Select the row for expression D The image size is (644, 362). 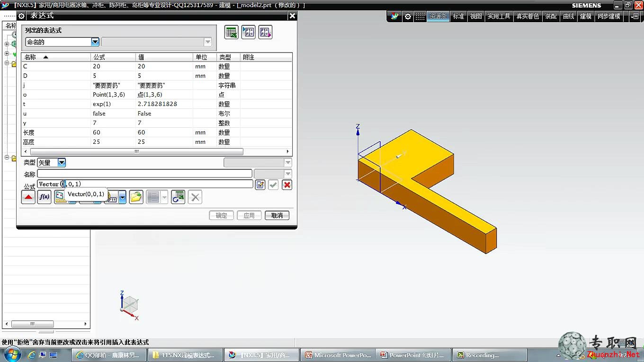pyautogui.click(x=156, y=76)
